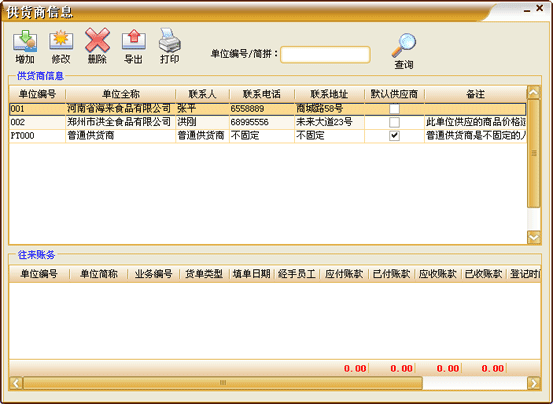
Task: Uncheck default supplier checkbox for PT000
Action: click(394, 136)
